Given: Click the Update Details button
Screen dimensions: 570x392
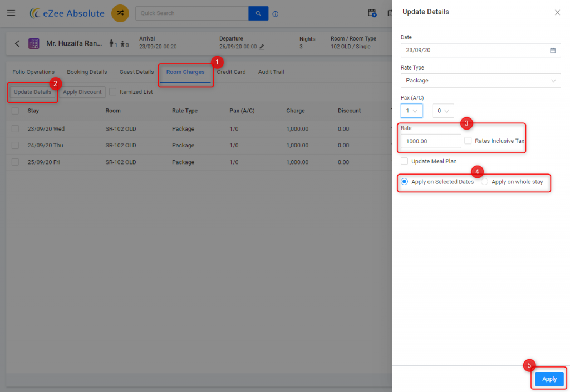Looking at the screenshot, I should tap(32, 92).
